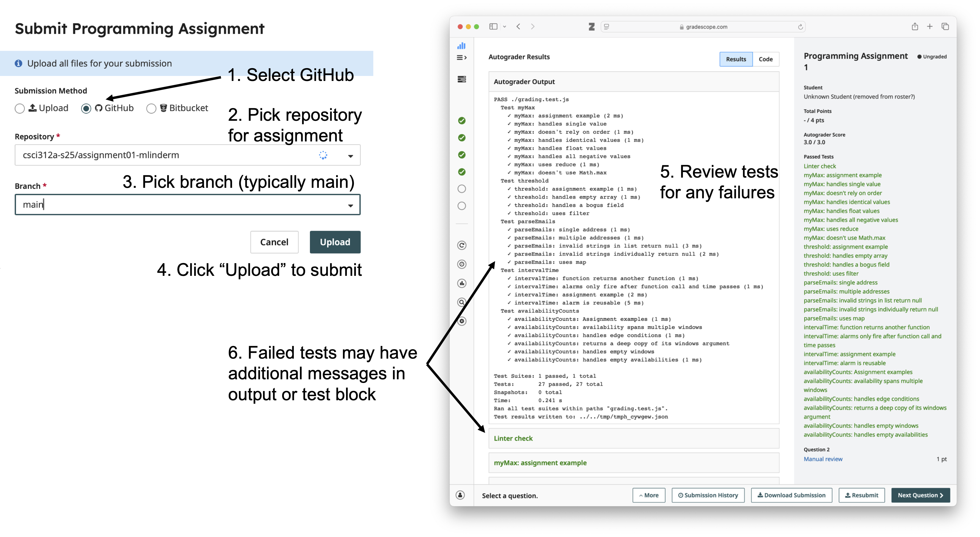Click the account user icon at sidebar bottom
Image resolution: width=980 pixels, height=537 pixels.
click(460, 495)
